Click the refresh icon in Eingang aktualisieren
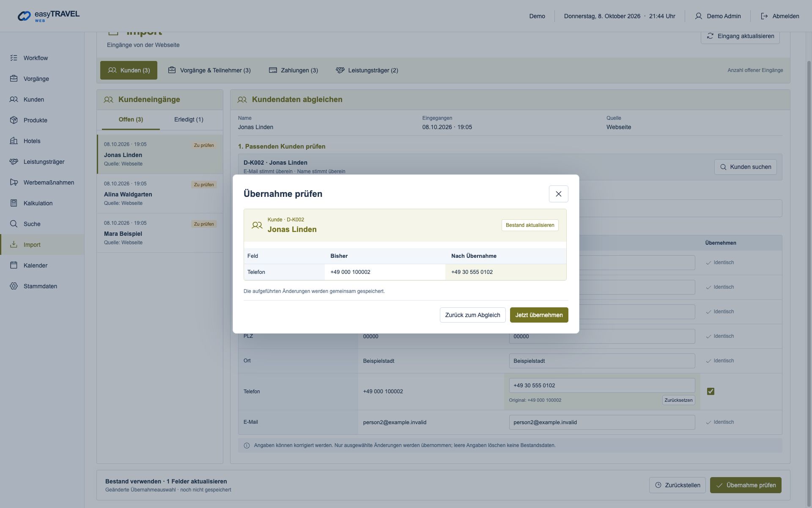Screen dimensions: 812x508 (x=710, y=36)
